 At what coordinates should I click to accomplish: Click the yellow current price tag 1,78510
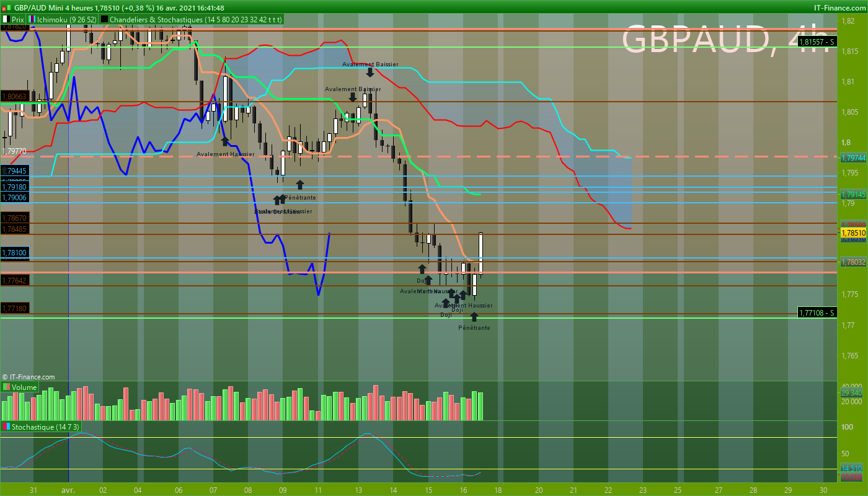[x=852, y=232]
